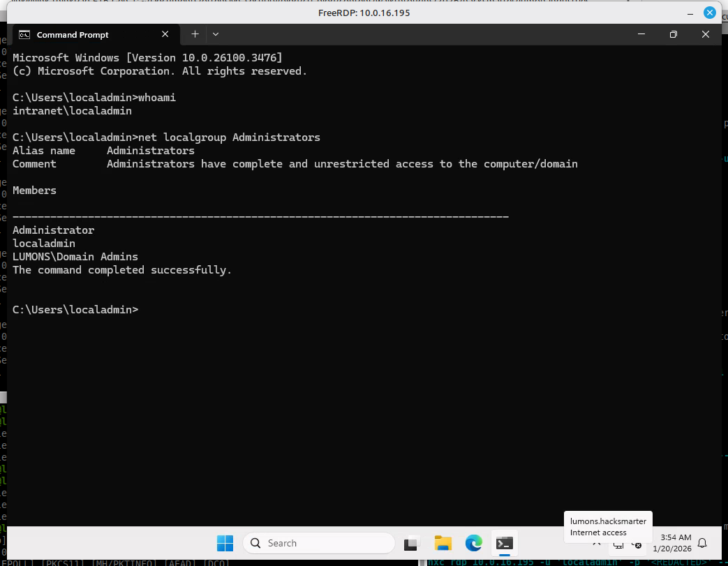Viewport: 728px width, 566px height.
Task: Close the FreeRDP session window
Action: pos(709,13)
